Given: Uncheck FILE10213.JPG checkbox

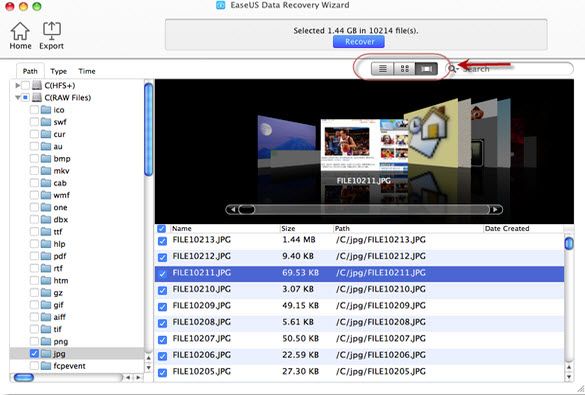Looking at the screenshot, I should click(162, 241).
